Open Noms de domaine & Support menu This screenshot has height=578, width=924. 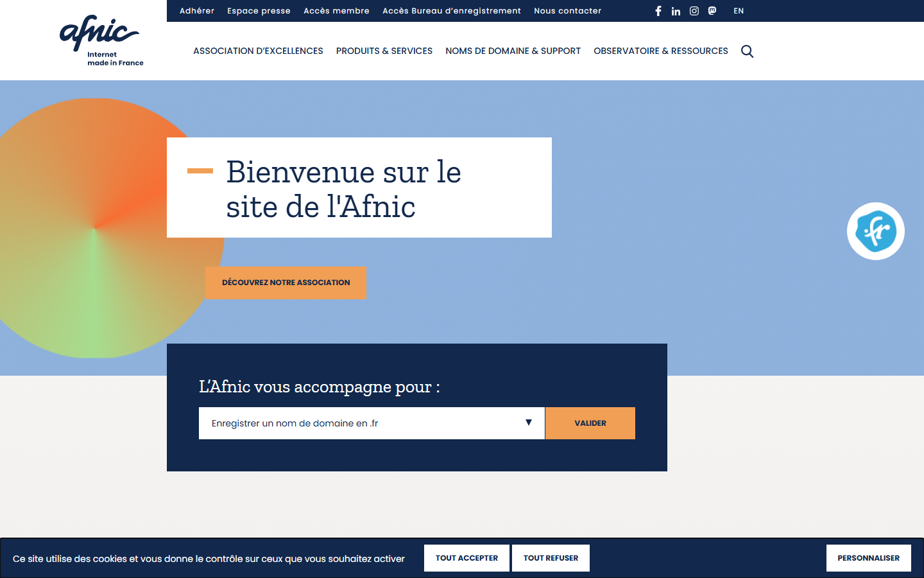pos(513,51)
